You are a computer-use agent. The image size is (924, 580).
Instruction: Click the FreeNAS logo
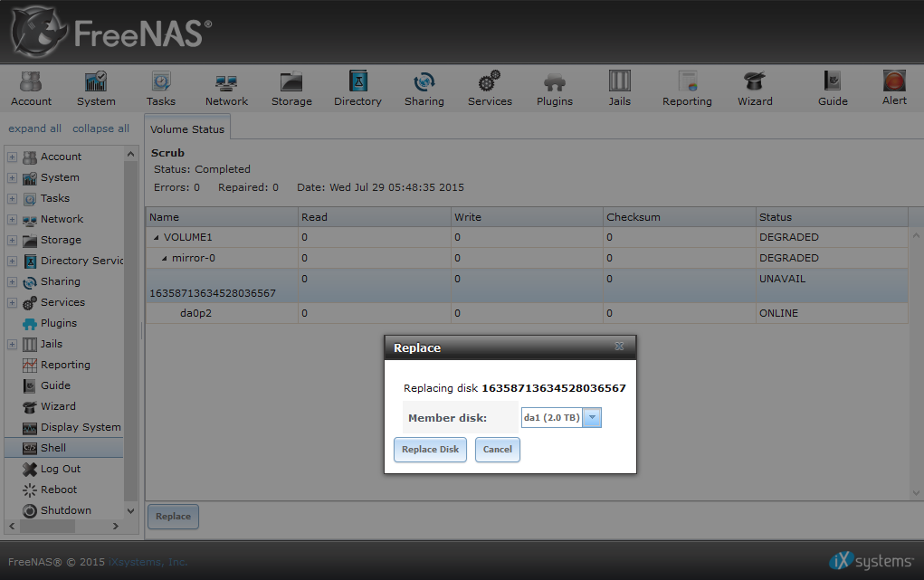(x=111, y=32)
